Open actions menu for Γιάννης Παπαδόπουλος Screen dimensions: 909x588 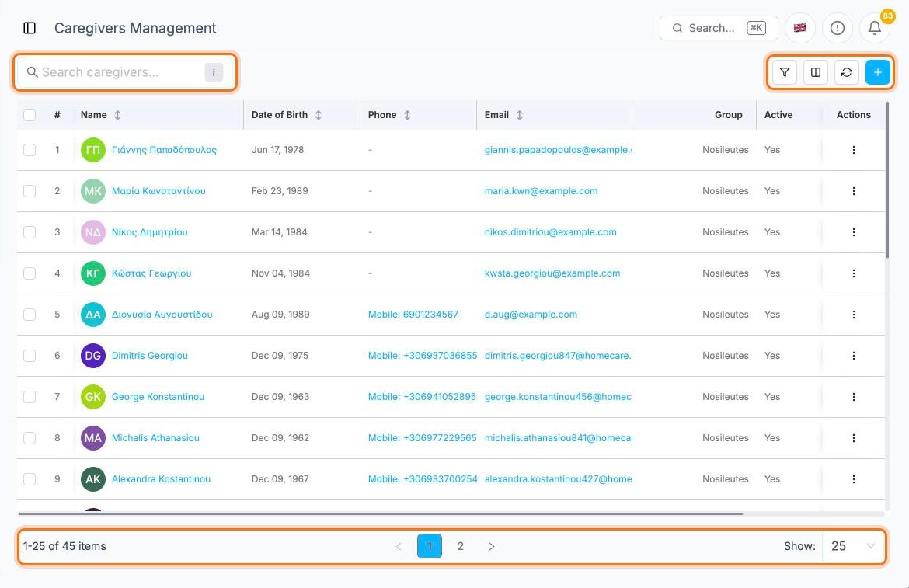(853, 149)
